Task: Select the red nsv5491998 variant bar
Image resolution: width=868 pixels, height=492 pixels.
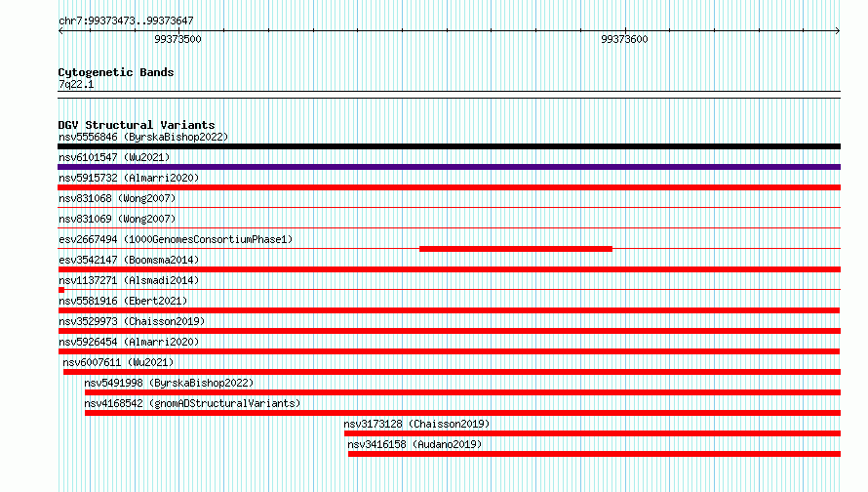Action: click(463, 392)
